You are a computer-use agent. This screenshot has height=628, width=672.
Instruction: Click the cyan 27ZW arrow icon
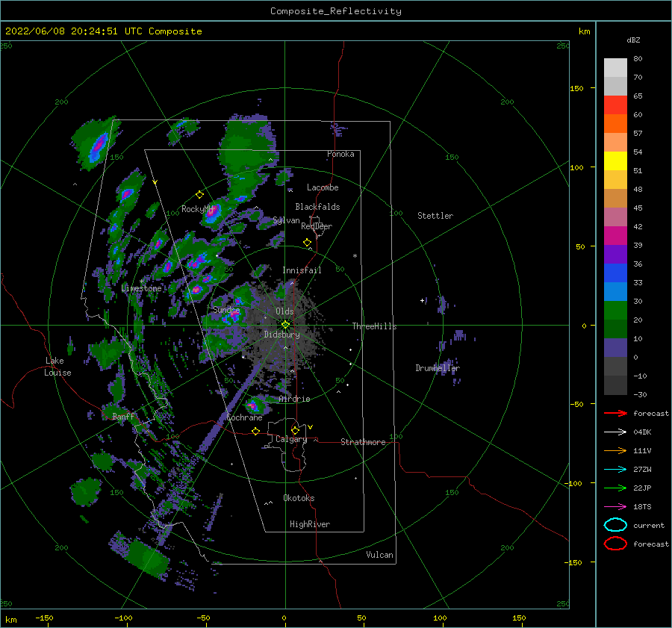(x=615, y=470)
